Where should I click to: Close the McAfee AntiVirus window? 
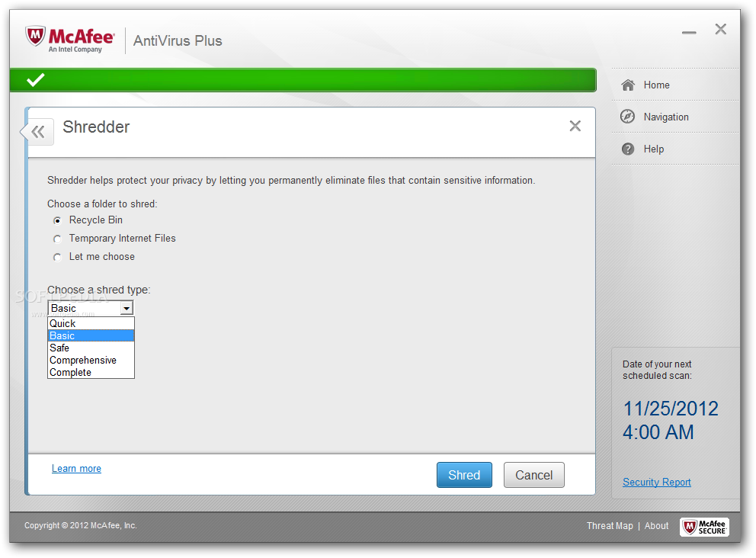pos(720,30)
